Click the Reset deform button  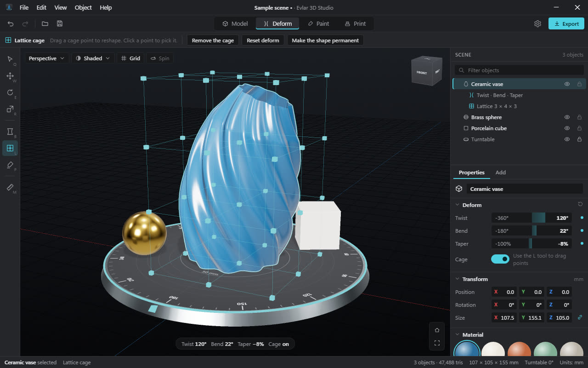tap(263, 40)
